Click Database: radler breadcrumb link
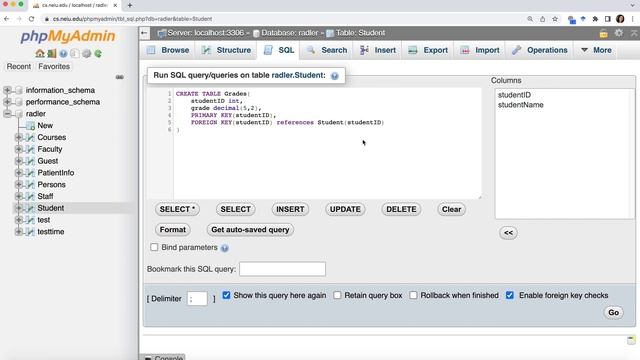Screen dimensions: 640x360 [289, 33]
